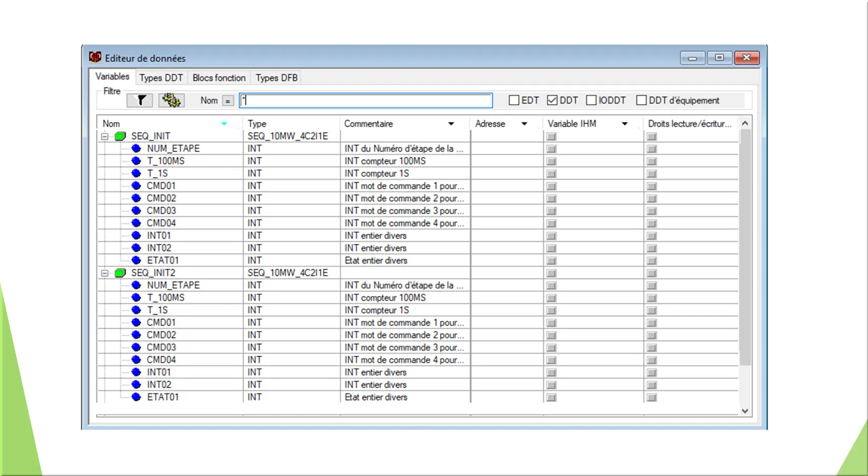Image resolution: width=868 pixels, height=476 pixels.
Task: Toggle read/write rights box for SEQ_INIT row
Action: pyautogui.click(x=652, y=137)
